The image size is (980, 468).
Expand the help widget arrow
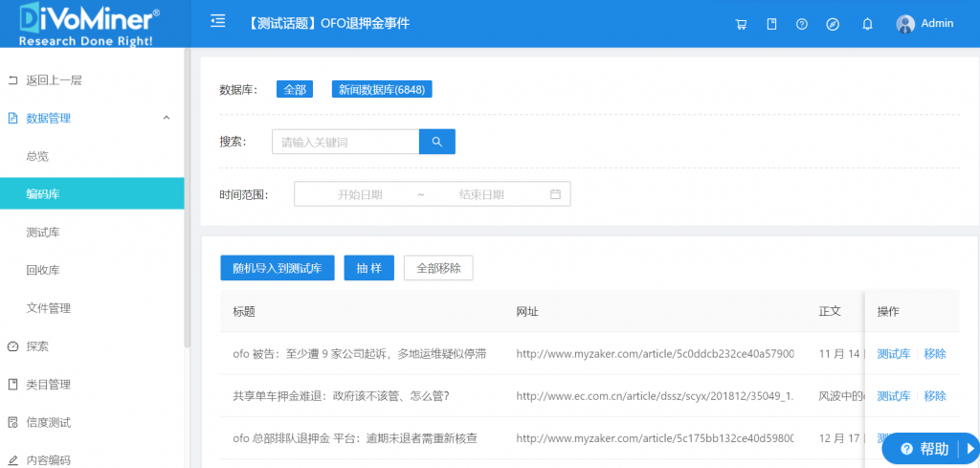tap(970, 449)
